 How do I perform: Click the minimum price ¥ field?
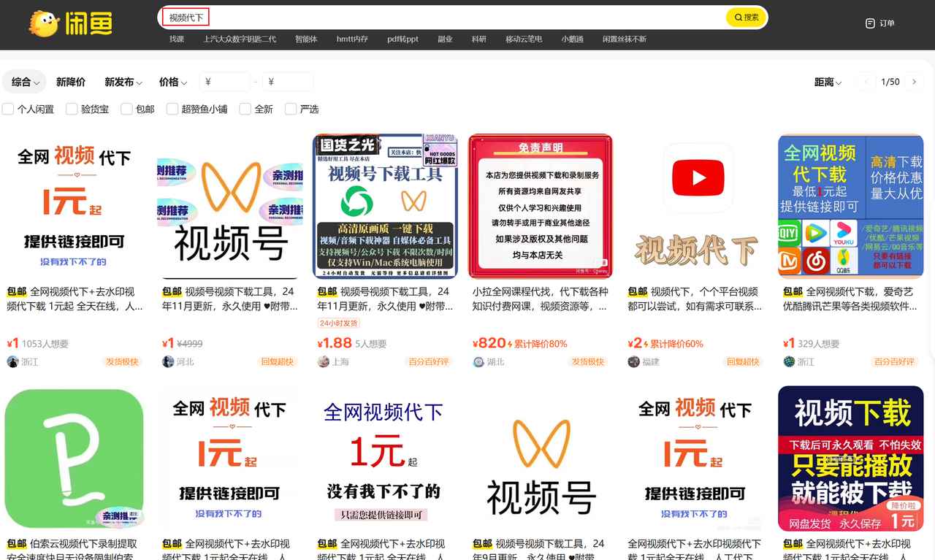click(x=225, y=82)
